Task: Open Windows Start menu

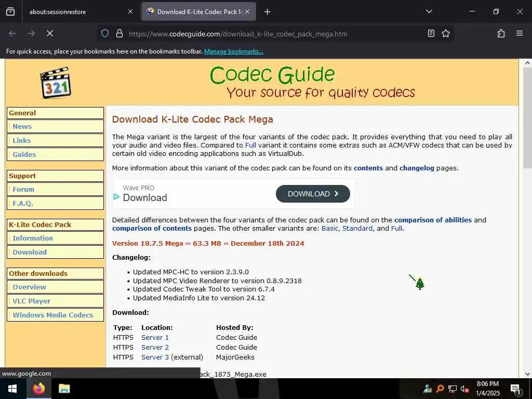Action: point(12,389)
